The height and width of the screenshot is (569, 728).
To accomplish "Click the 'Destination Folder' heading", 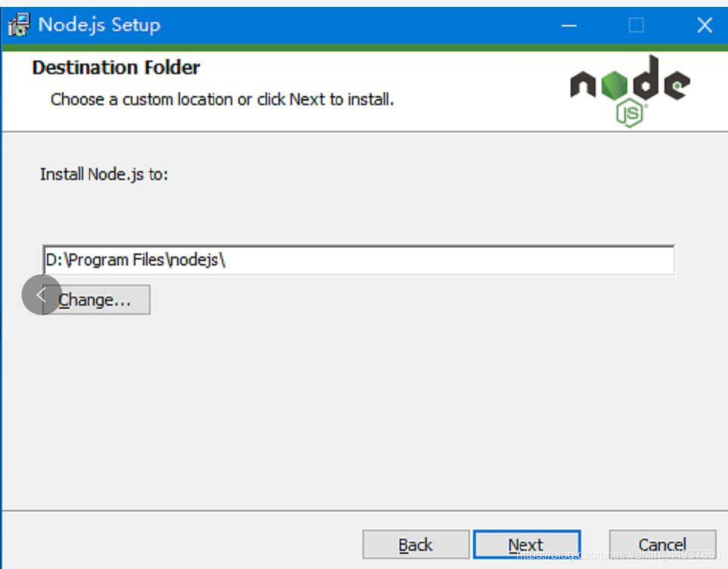I will pos(116,68).
